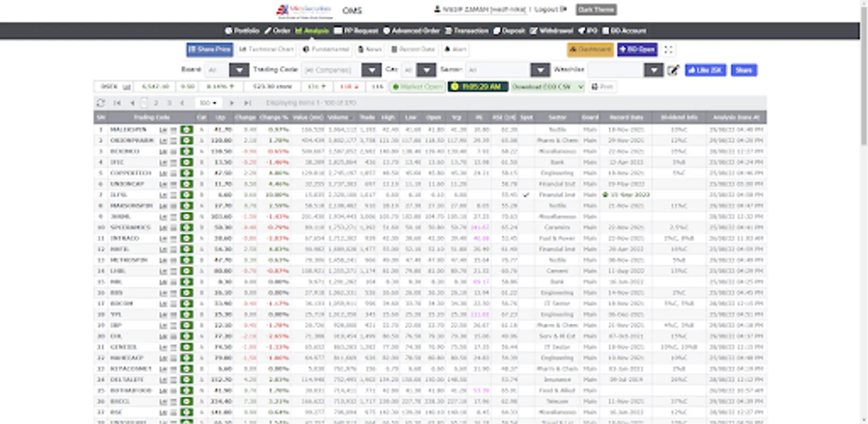Expand the Cat dropdown arrow
This screenshot has width=868, height=424.
[426, 70]
